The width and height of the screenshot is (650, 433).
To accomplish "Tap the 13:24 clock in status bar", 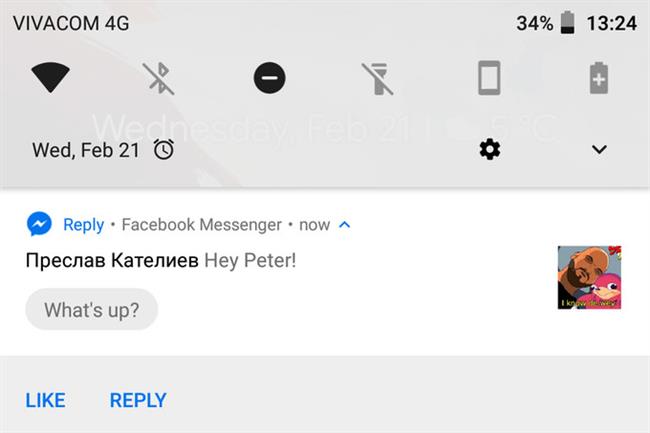I will tap(612, 23).
